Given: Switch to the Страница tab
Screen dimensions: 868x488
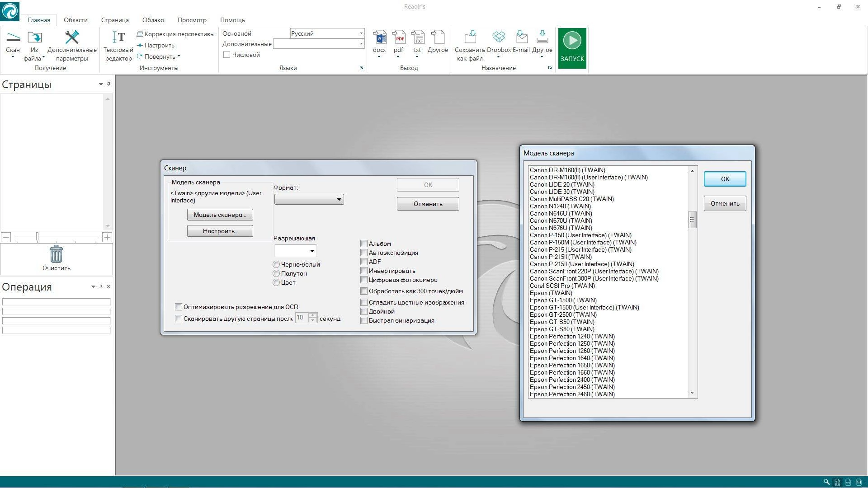Looking at the screenshot, I should 115,20.
